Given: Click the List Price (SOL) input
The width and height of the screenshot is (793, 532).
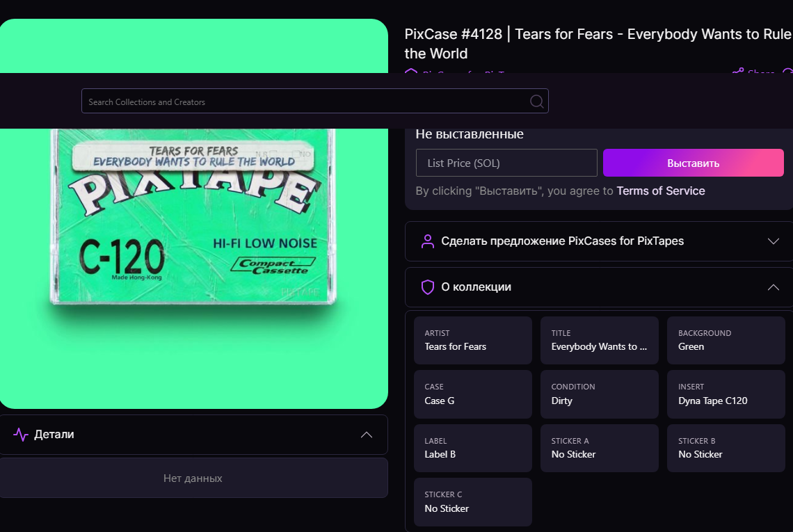Looking at the screenshot, I should point(506,163).
